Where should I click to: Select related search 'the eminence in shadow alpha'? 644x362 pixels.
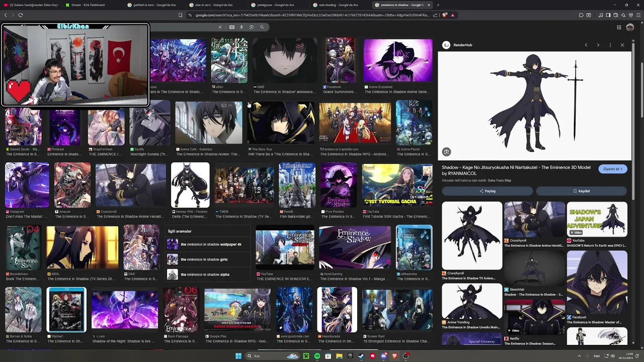(x=207, y=275)
